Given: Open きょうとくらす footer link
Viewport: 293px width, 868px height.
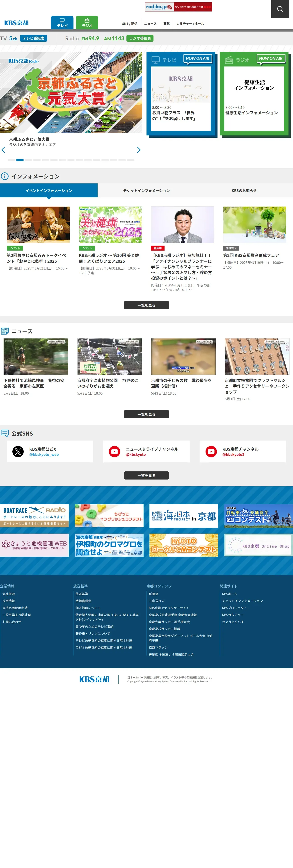Looking at the screenshot, I should [x=233, y=622].
